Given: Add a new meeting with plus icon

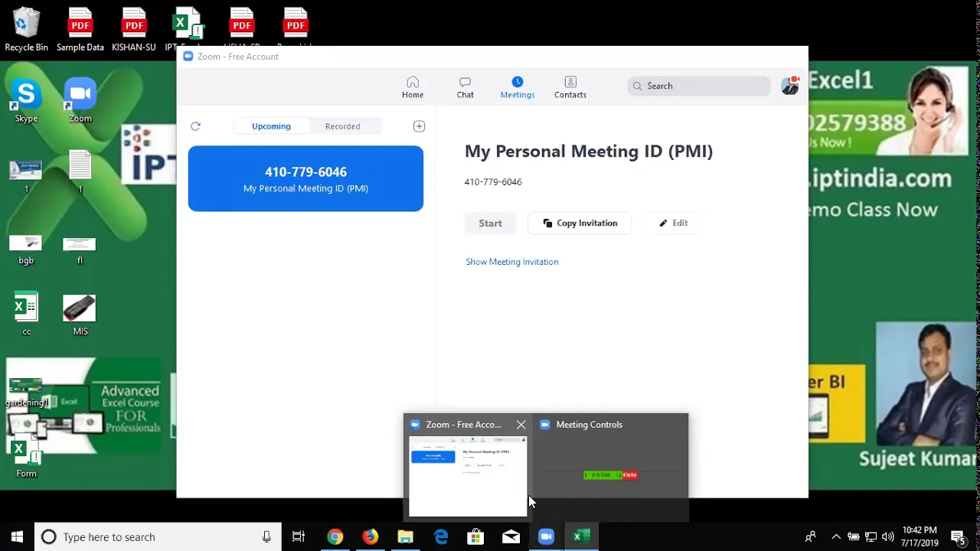Looking at the screenshot, I should click(419, 126).
